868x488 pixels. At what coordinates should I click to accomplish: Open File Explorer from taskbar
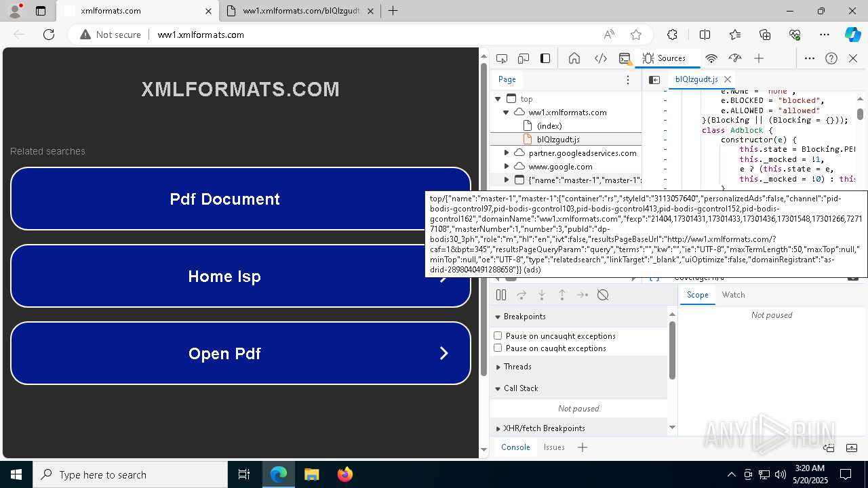[311, 474]
